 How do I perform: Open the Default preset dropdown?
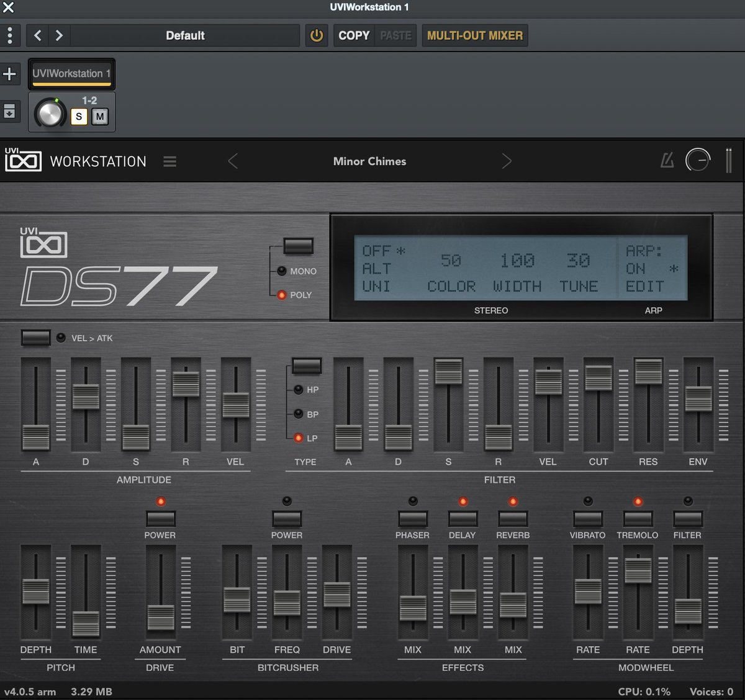tap(185, 35)
